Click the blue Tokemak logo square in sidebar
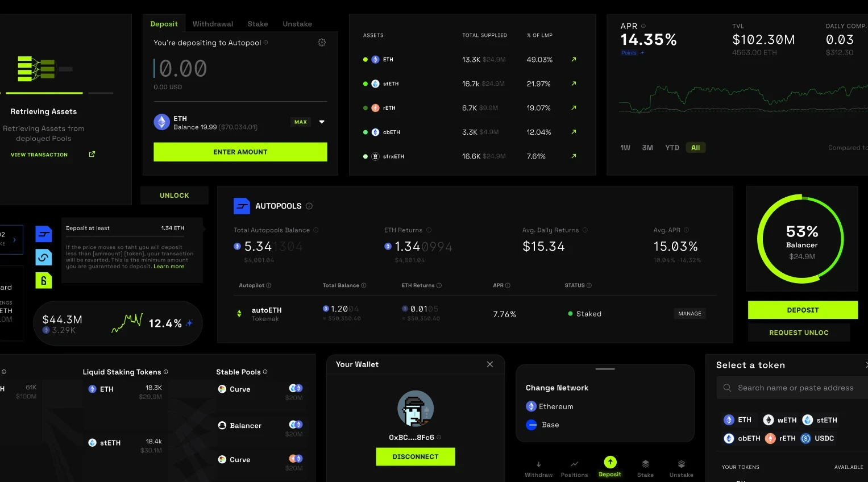The image size is (868, 482). click(x=44, y=234)
